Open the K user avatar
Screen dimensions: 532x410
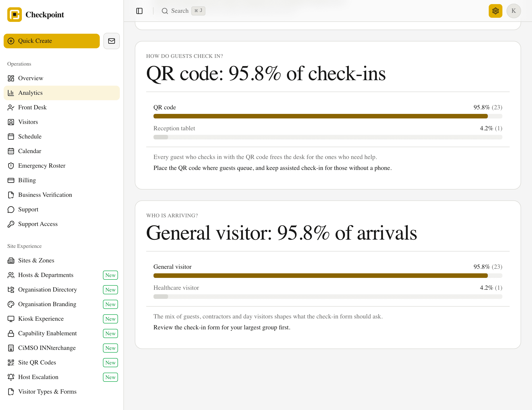pos(514,11)
